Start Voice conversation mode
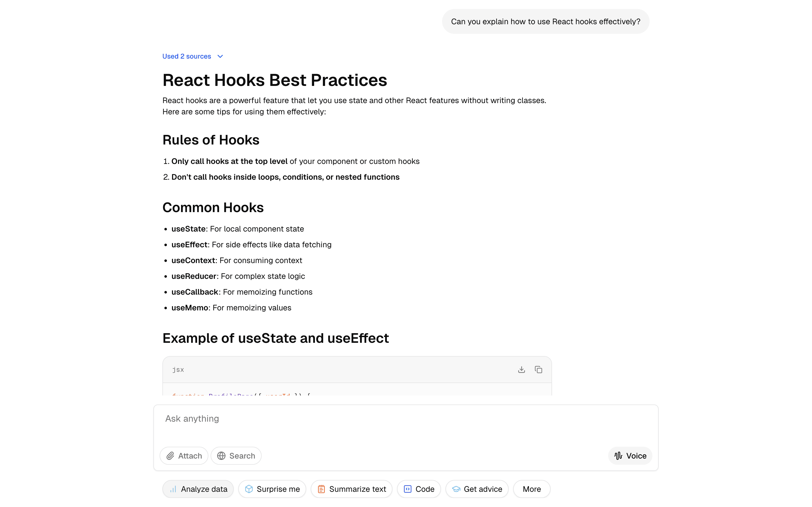The image size is (812, 507). pyautogui.click(x=630, y=456)
